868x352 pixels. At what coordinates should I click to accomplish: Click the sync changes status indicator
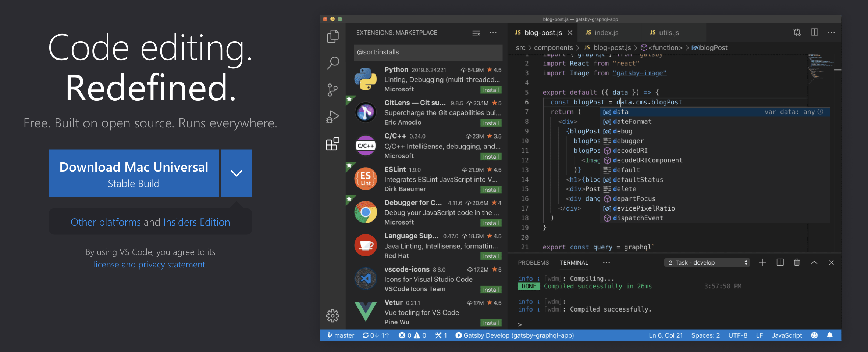point(376,335)
